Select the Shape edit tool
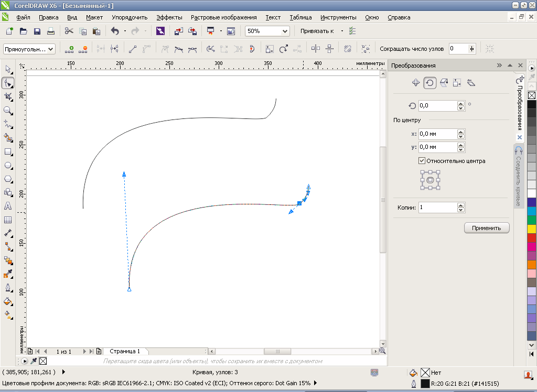This screenshot has width=537, height=392. click(8, 83)
